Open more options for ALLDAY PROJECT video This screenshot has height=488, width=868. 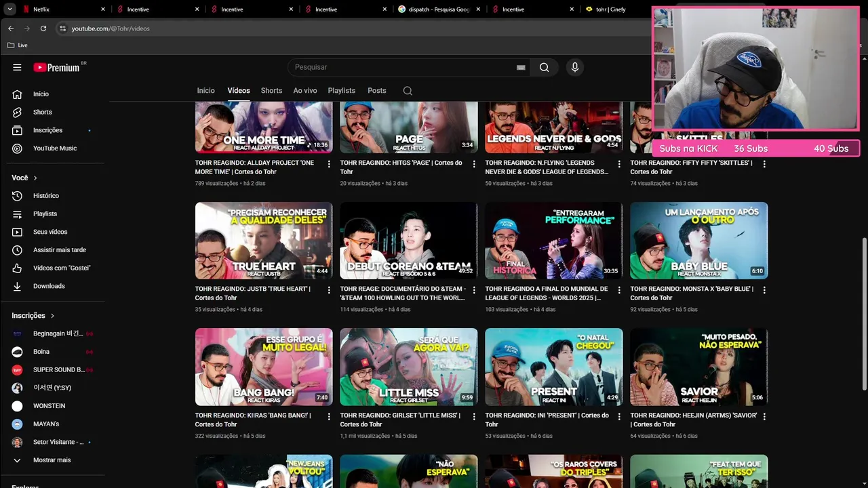pos(329,164)
